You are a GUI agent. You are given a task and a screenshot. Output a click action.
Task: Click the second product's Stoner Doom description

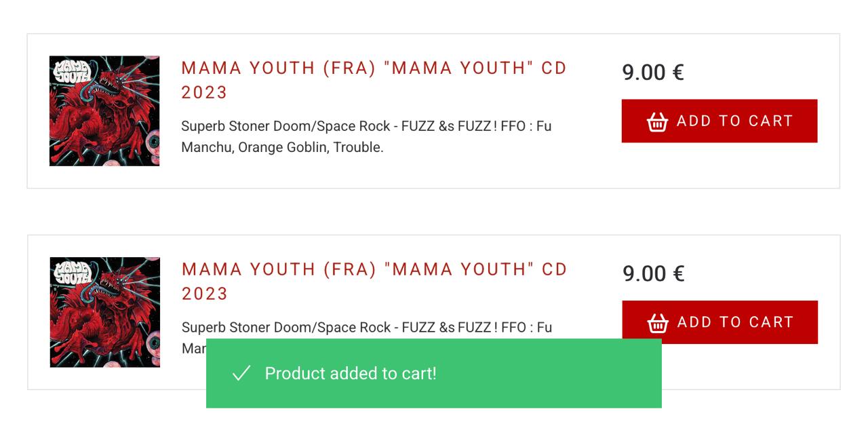point(366,328)
